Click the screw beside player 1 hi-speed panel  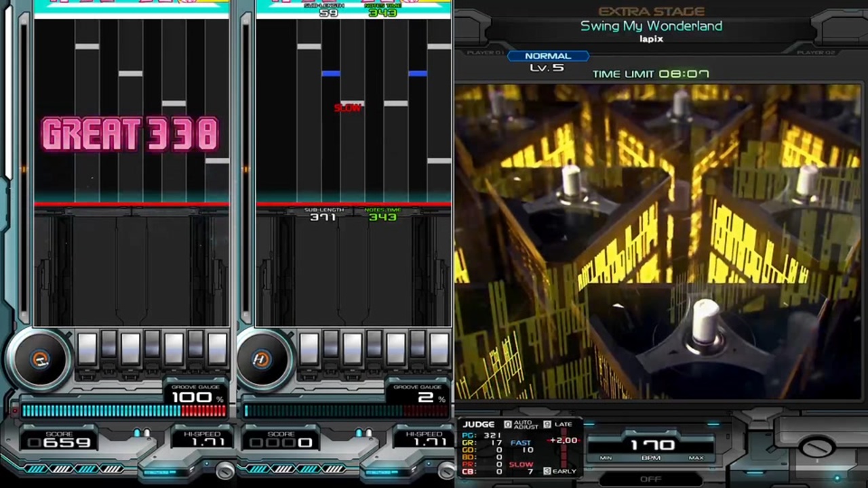(224, 470)
